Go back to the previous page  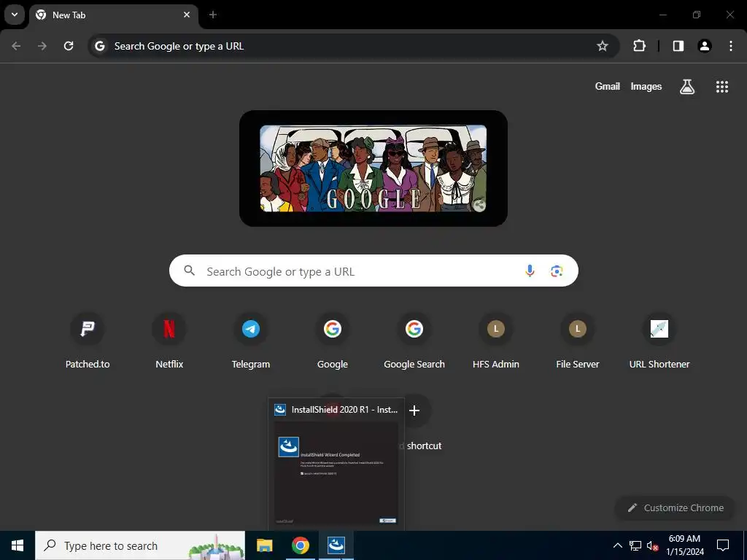tap(16, 46)
